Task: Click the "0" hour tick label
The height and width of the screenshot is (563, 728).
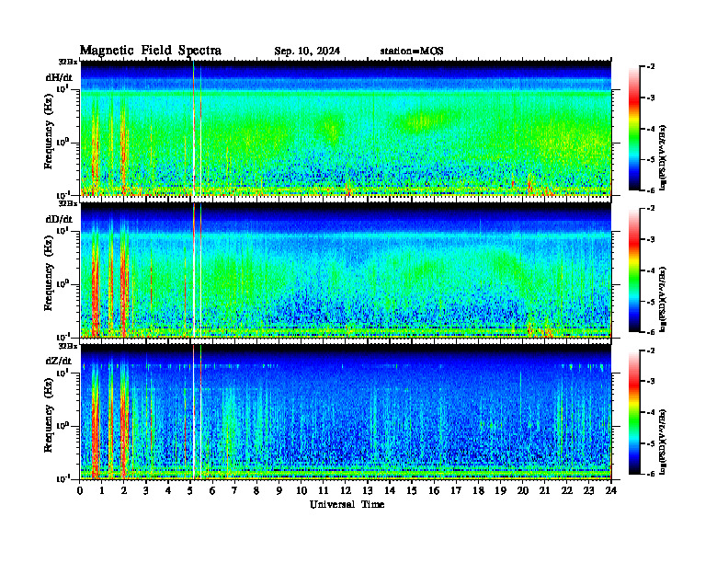Action: coord(80,490)
